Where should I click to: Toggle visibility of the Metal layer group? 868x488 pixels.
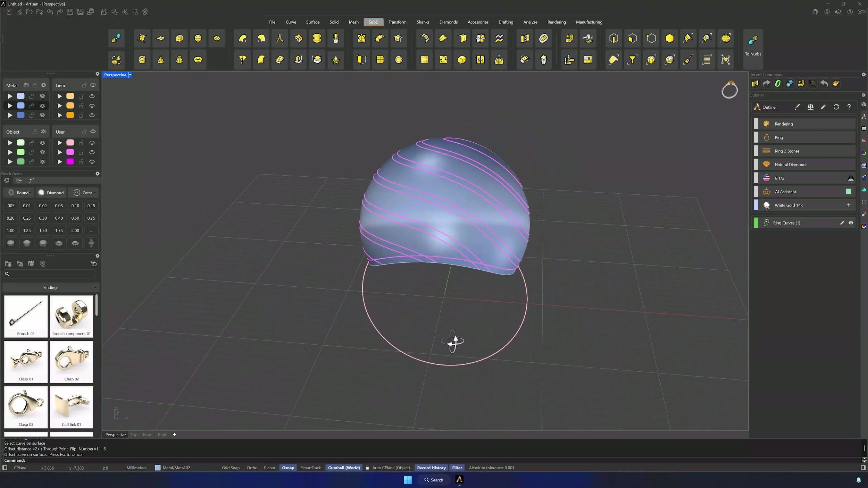pos(43,85)
